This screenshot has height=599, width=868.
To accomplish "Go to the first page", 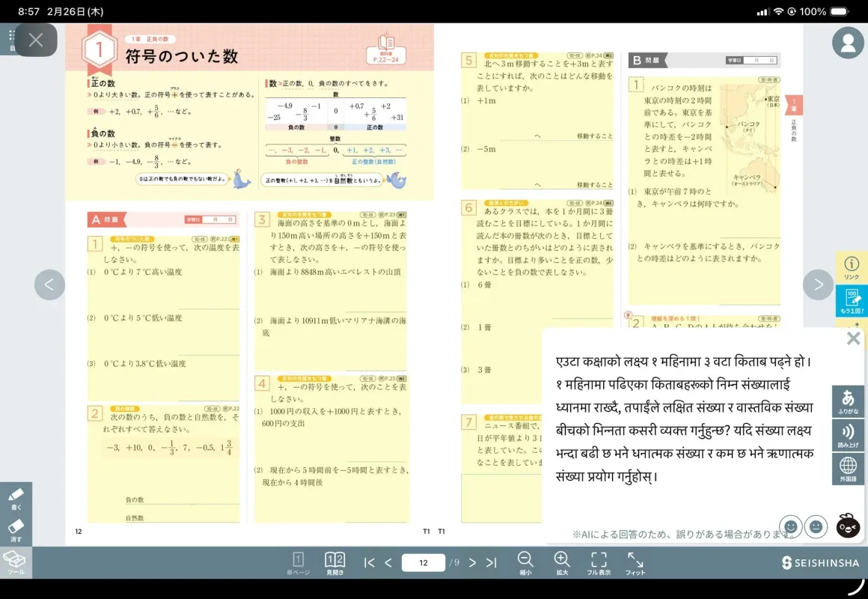I will tap(369, 563).
